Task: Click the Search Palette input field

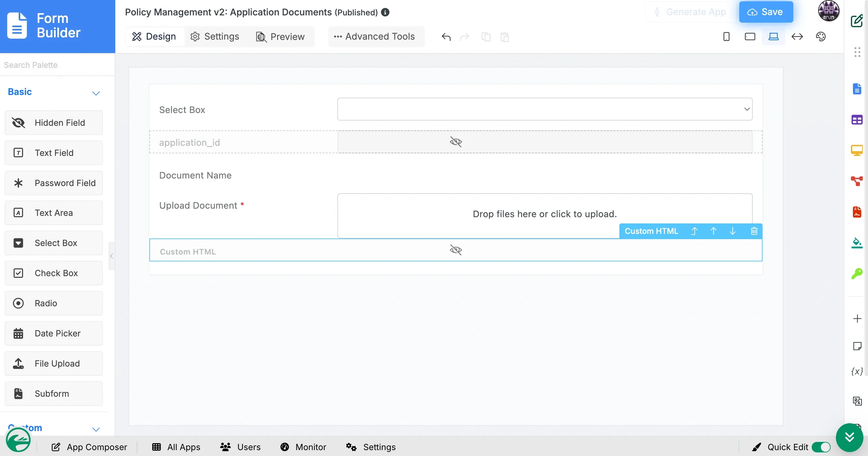Action: [x=54, y=65]
